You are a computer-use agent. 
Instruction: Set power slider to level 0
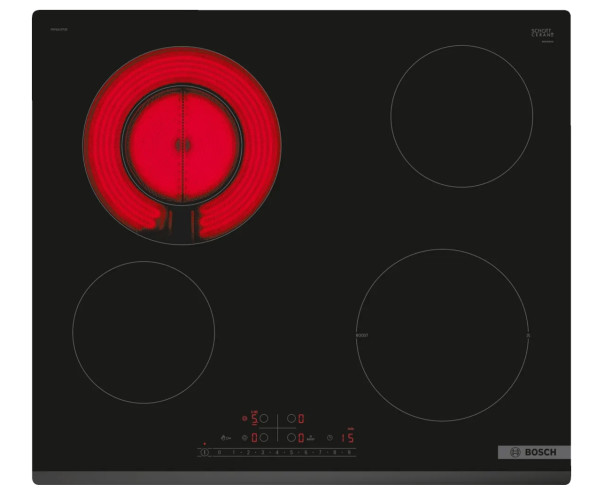tap(219, 452)
